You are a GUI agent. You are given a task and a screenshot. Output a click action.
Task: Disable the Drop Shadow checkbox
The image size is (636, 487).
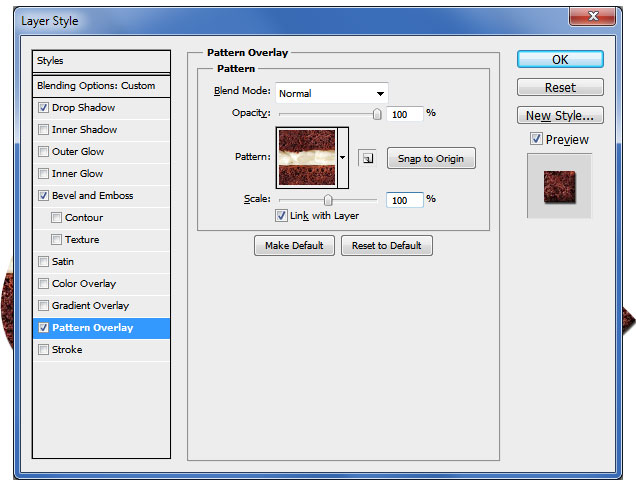coord(43,108)
